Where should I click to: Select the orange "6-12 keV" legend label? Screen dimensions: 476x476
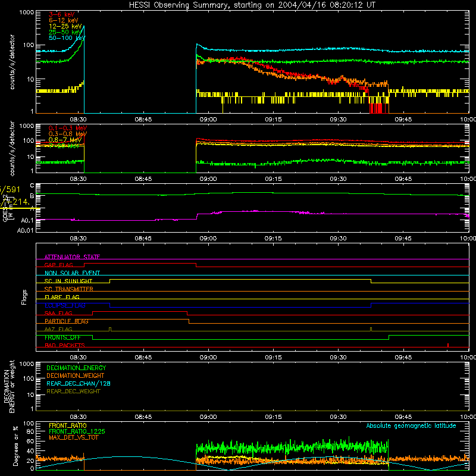tap(64, 20)
